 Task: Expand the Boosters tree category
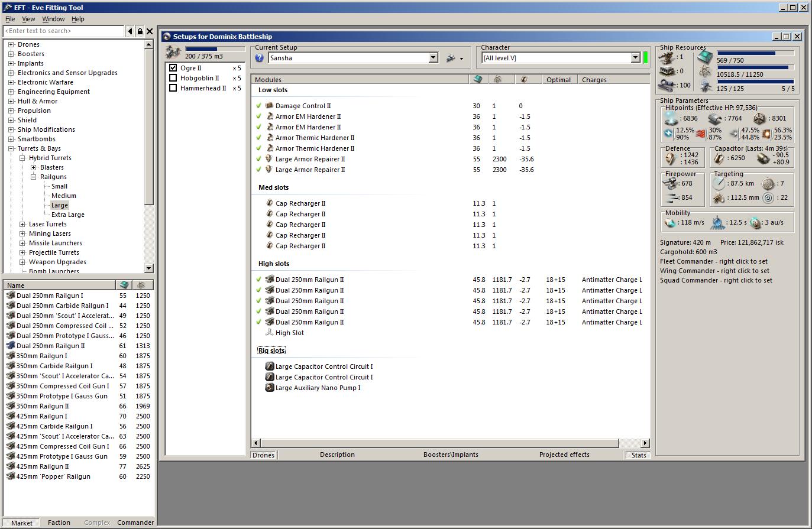tap(11, 54)
